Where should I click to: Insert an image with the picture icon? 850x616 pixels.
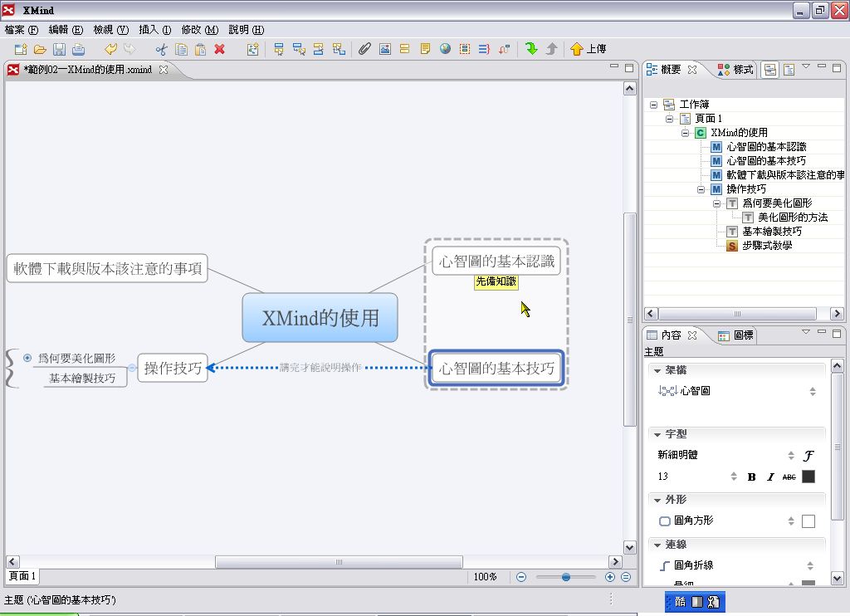click(385, 49)
